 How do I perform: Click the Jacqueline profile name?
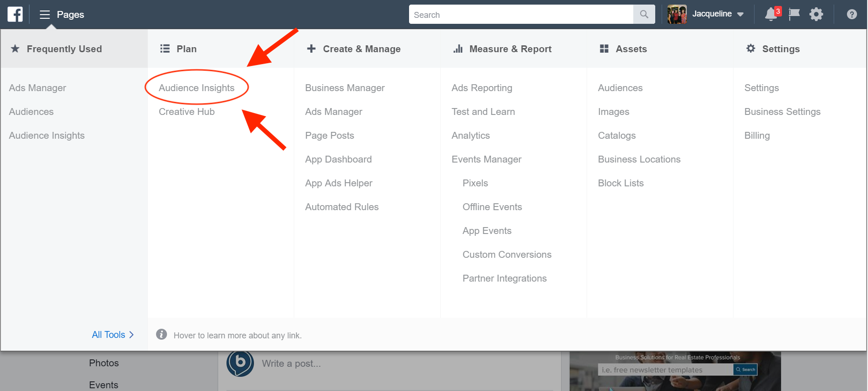click(x=712, y=14)
